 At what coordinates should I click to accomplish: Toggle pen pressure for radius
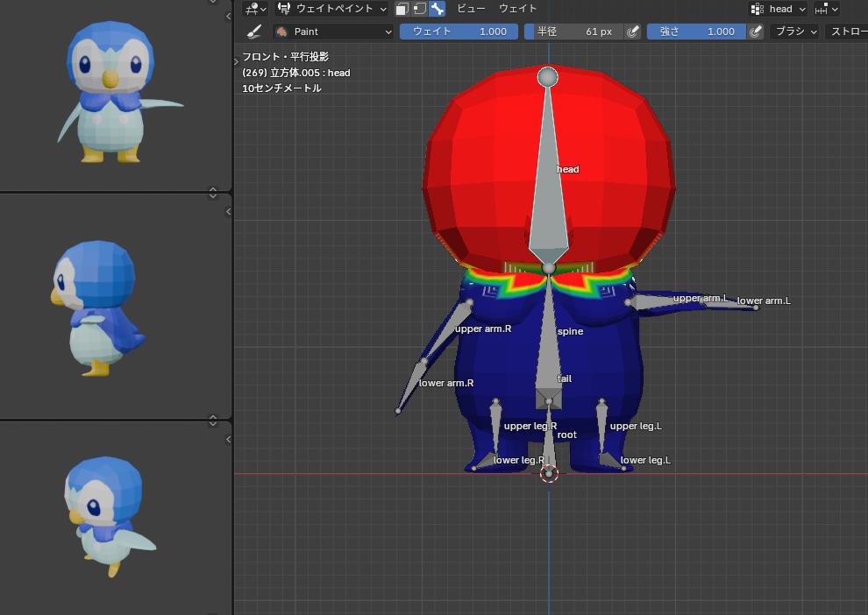633,32
